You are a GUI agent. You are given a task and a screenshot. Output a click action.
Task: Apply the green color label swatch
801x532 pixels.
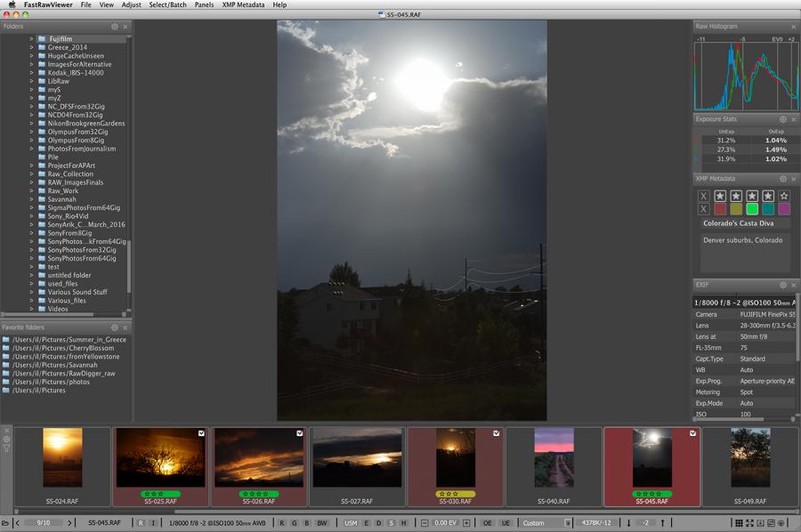751,209
